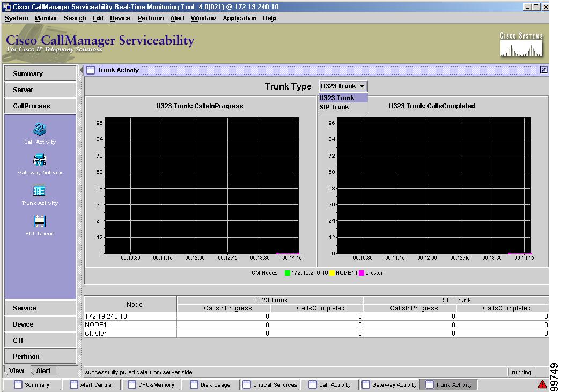Open the Gateway Activity monitor icon
The height and width of the screenshot is (392, 561).
[x=40, y=160]
